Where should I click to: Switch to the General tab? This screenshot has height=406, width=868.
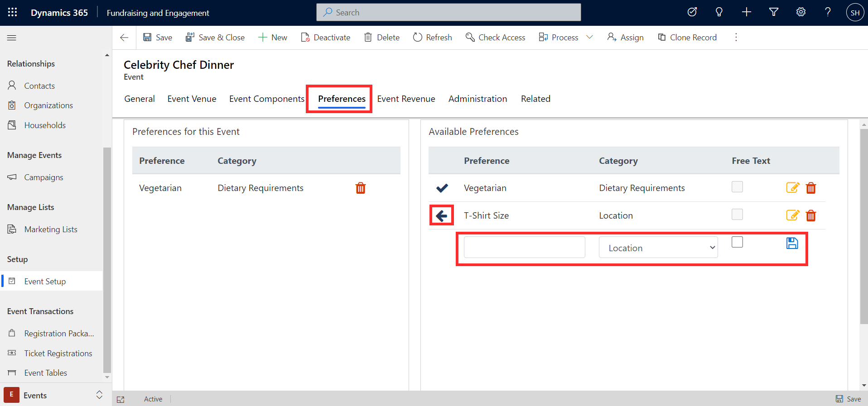click(x=140, y=99)
